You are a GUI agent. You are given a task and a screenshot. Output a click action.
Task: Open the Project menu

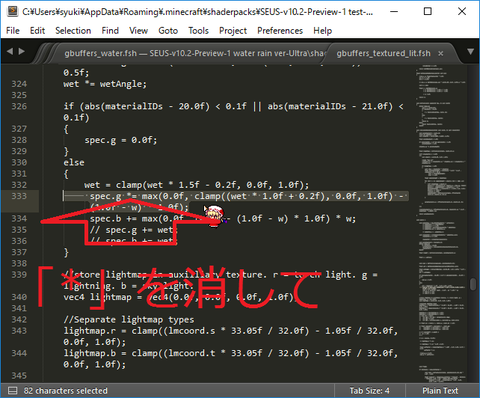(233, 31)
